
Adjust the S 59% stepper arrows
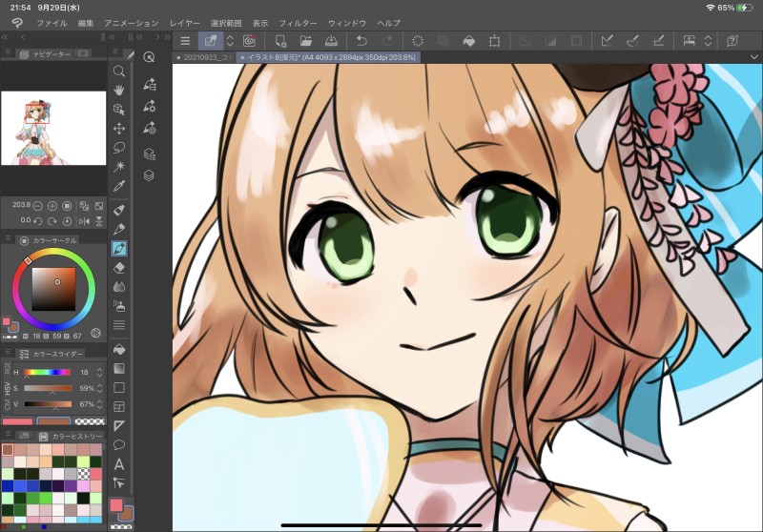(x=99, y=389)
